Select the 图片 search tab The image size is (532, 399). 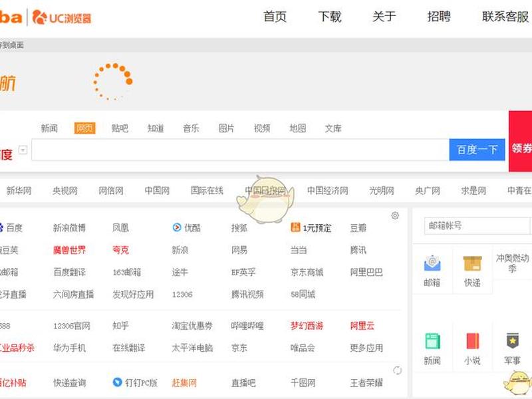pyautogui.click(x=226, y=128)
